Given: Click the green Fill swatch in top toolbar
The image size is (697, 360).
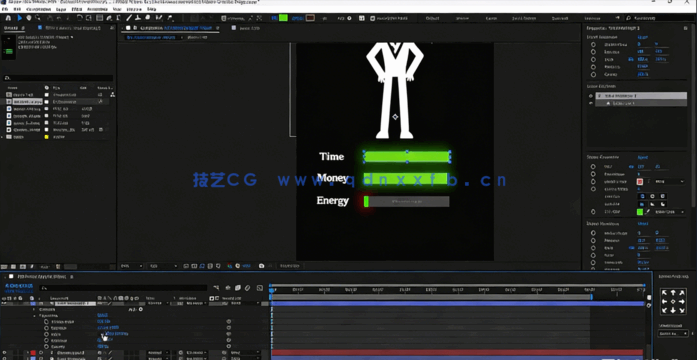Looking at the screenshot, I should click(x=283, y=18).
